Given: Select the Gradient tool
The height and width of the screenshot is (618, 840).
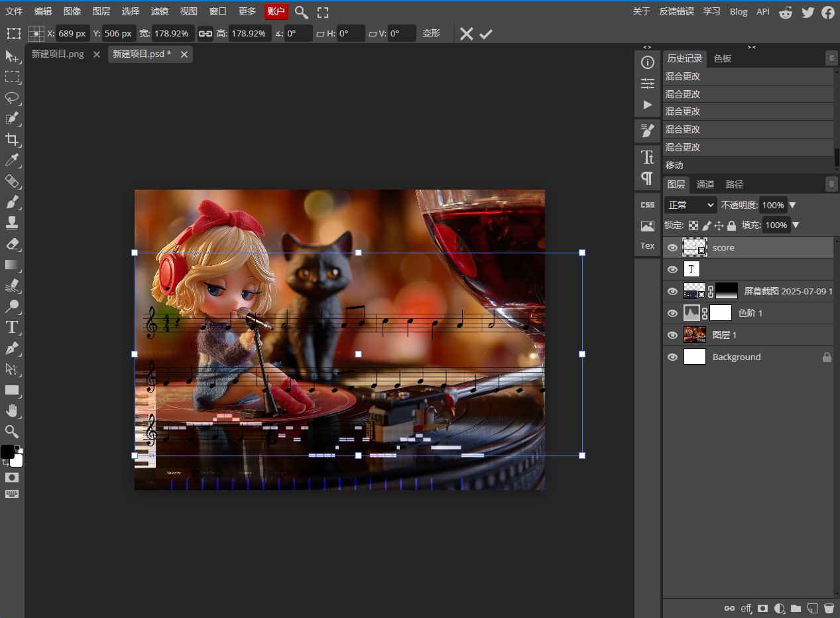Looking at the screenshot, I should pos(12,265).
